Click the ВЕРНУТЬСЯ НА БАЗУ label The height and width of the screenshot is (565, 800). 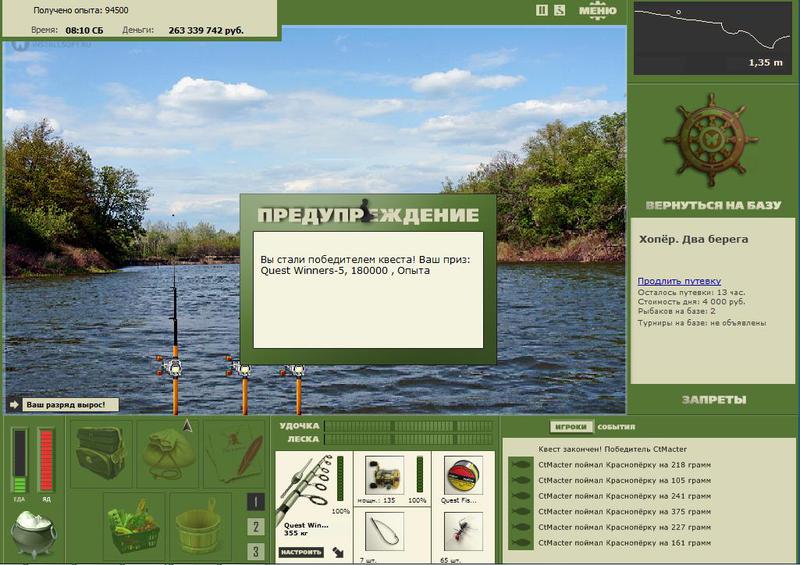point(713,205)
